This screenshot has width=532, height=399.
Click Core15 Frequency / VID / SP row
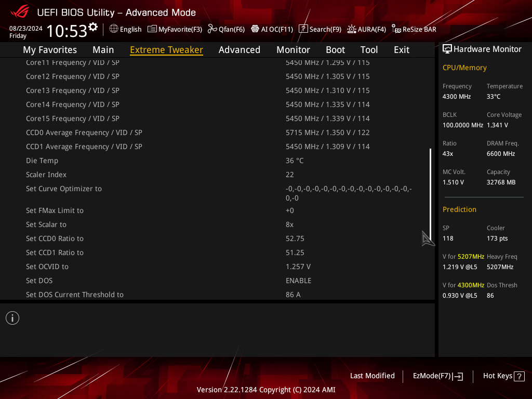pos(217,118)
